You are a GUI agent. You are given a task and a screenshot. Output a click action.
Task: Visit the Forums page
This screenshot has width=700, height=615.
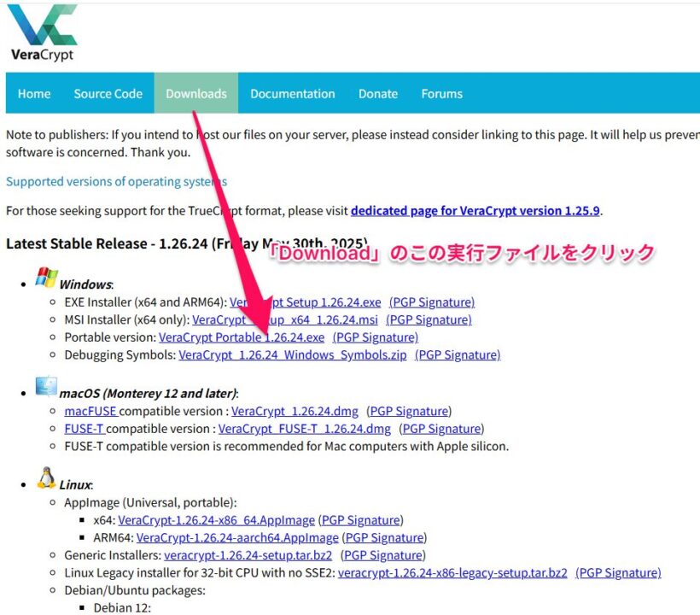point(442,94)
